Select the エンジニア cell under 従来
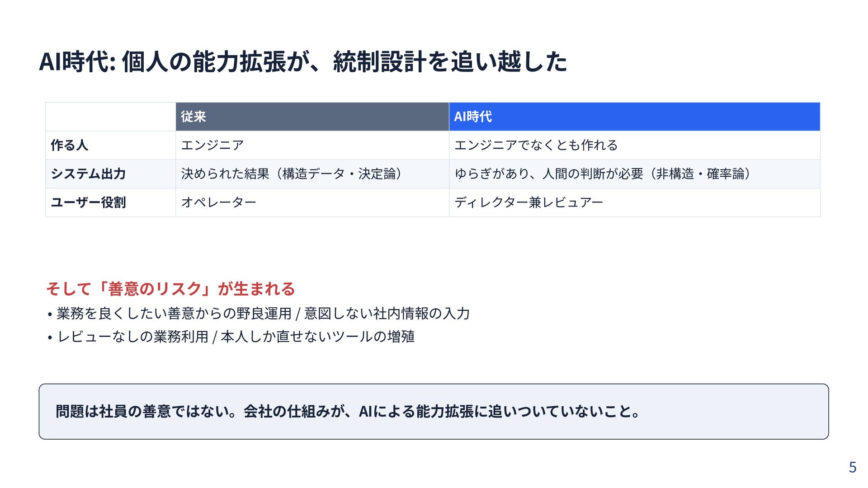The width and height of the screenshot is (868, 488). tap(312, 145)
